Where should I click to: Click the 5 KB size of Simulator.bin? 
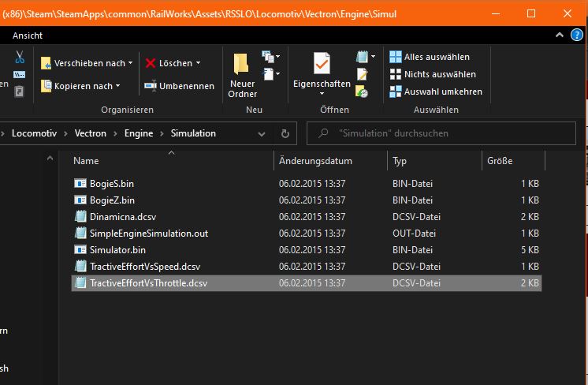point(530,249)
